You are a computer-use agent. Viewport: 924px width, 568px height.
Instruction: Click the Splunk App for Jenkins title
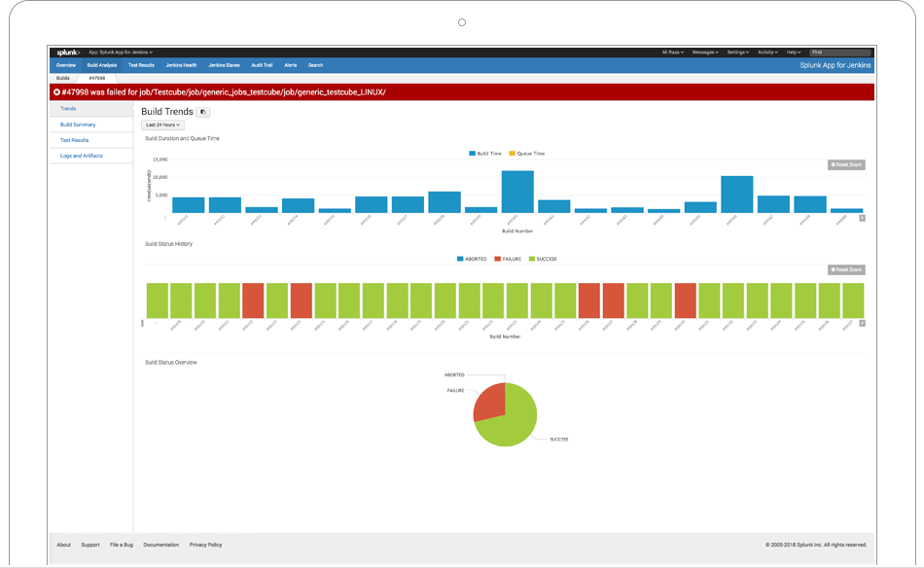[x=835, y=65]
